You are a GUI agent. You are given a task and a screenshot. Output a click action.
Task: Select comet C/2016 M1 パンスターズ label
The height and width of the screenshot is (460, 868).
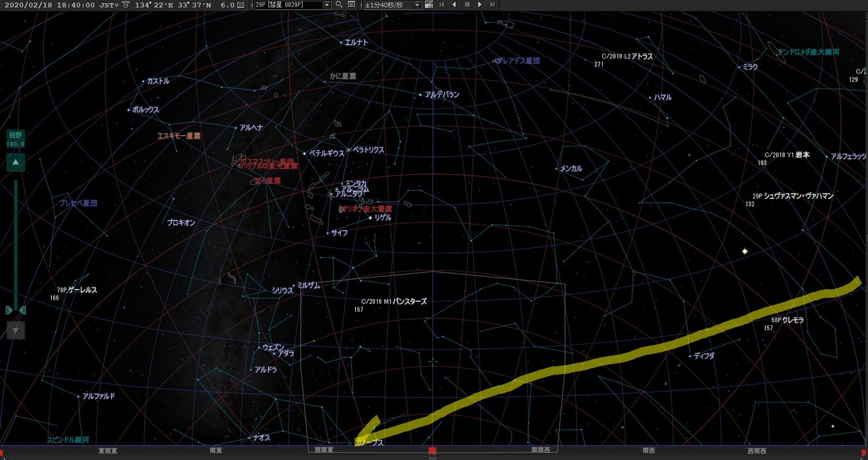[394, 301]
